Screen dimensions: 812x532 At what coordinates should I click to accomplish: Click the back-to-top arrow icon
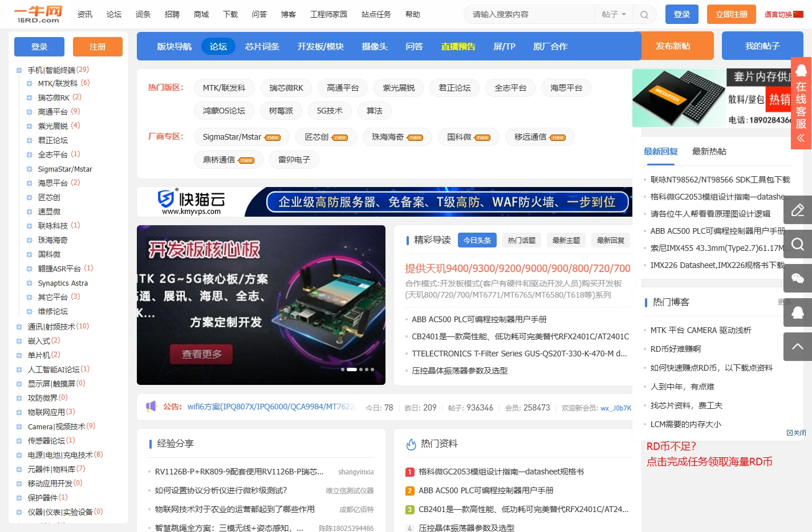point(798,347)
